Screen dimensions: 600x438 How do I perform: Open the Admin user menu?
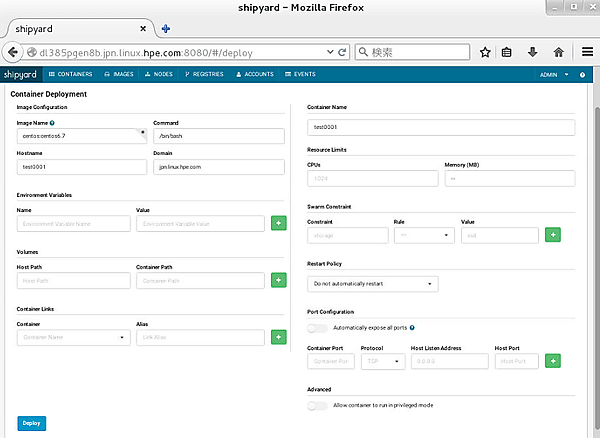tap(553, 74)
